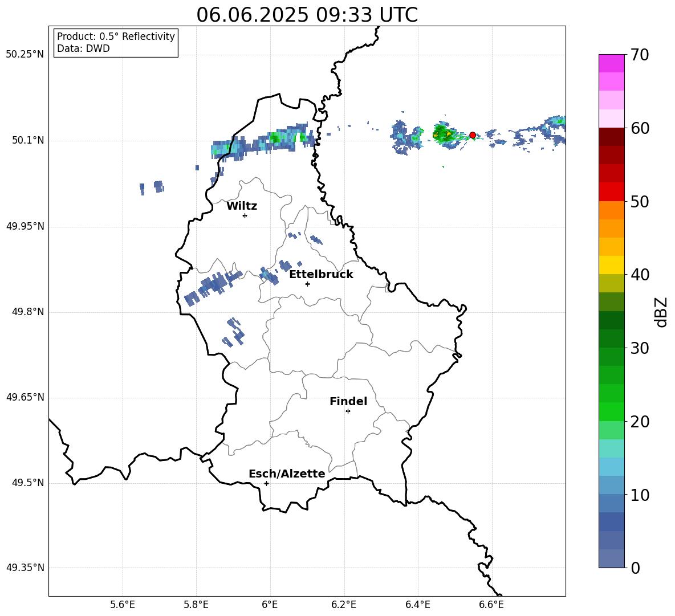Click the 5.8°E longitude label
Screen dimensions: 675x616
point(196,605)
